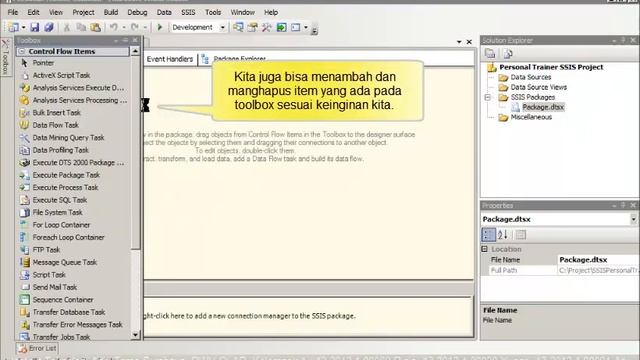Click the green arrow window icon
This screenshot has width=640, height=360.
[281, 27]
